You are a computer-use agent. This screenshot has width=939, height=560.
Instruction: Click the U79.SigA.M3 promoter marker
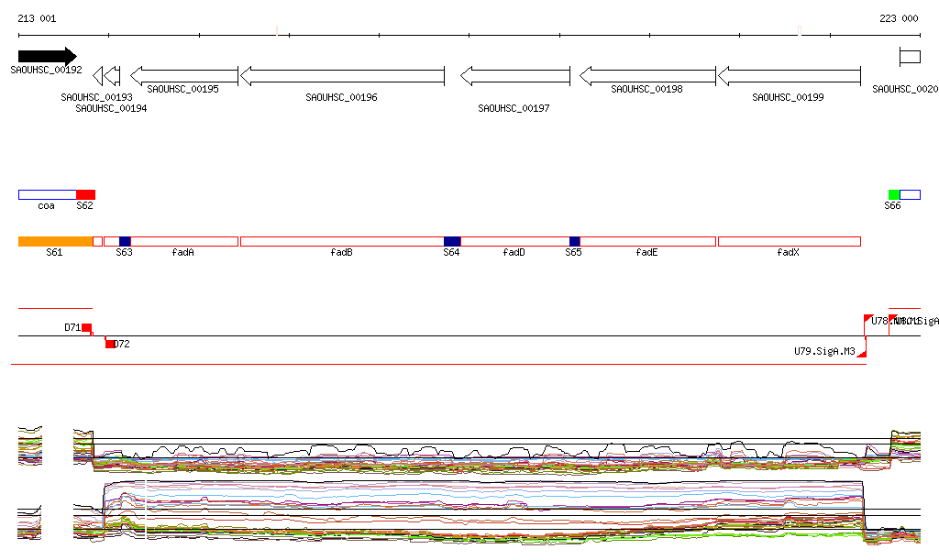click(x=862, y=352)
